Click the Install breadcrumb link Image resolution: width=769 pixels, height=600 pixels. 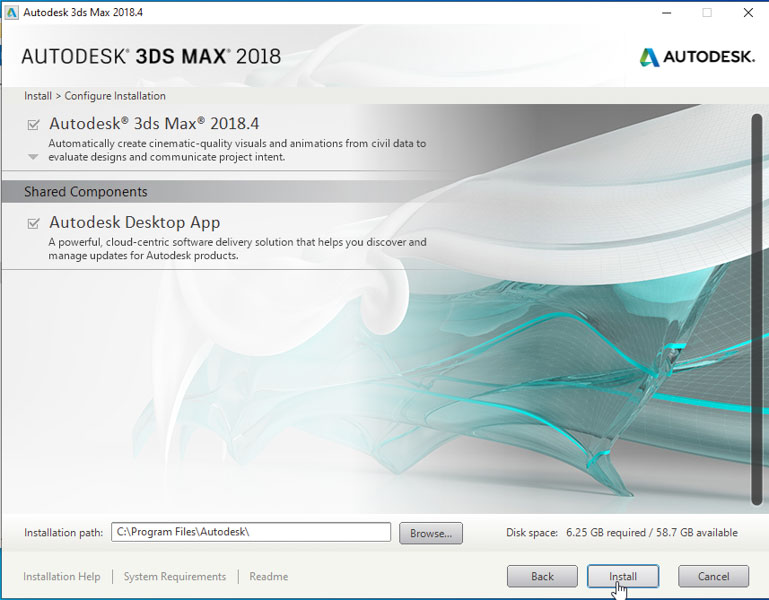[38, 96]
